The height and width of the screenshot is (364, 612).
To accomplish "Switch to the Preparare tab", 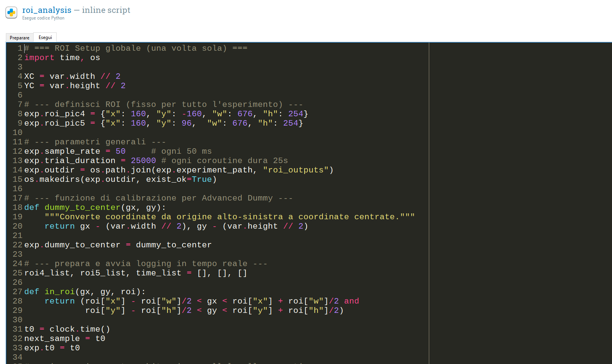I will click(20, 38).
